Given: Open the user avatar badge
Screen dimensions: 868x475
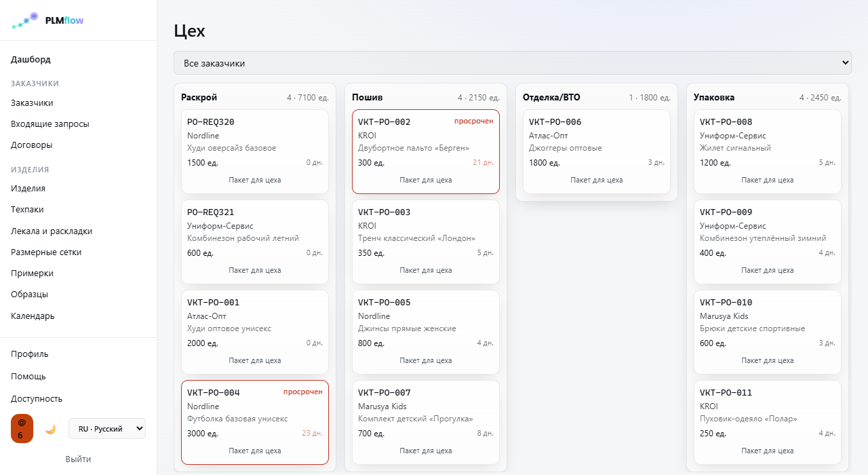Looking at the screenshot, I should (x=22, y=428).
